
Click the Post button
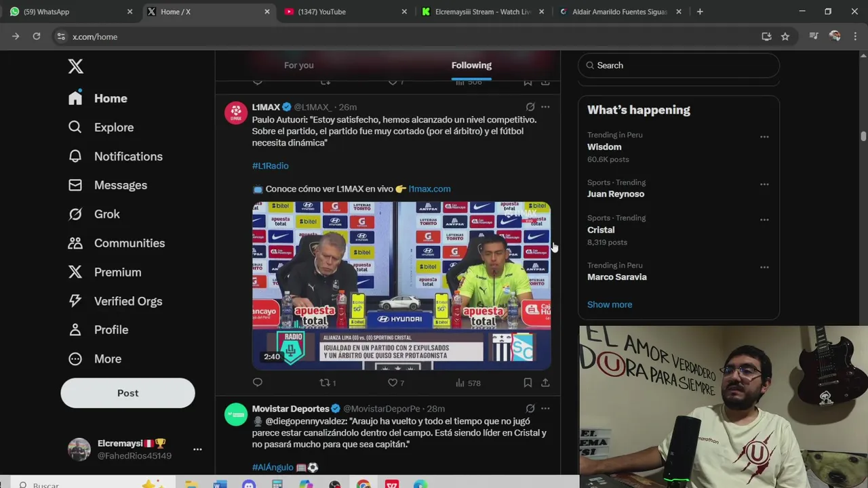click(127, 393)
